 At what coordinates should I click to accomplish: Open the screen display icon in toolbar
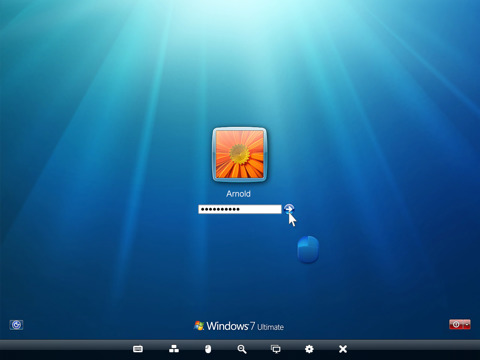click(x=276, y=349)
